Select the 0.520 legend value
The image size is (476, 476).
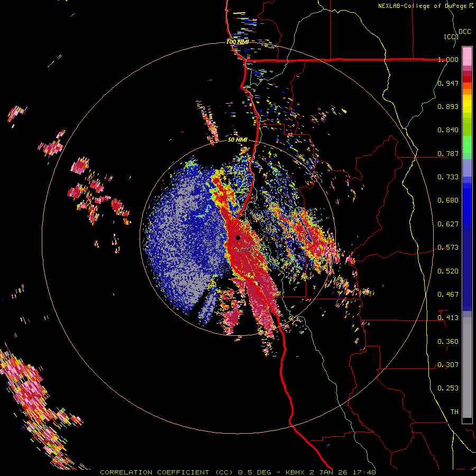(x=448, y=271)
